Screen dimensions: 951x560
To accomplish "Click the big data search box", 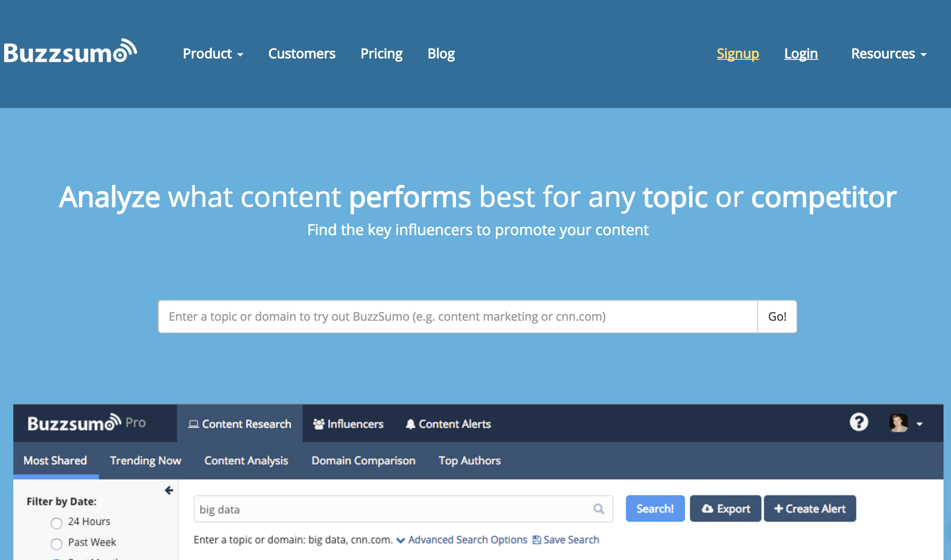I will (x=403, y=509).
